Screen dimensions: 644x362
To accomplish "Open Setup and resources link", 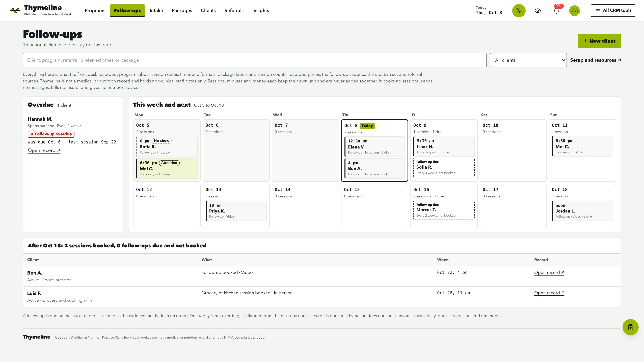I will click(x=596, y=60).
